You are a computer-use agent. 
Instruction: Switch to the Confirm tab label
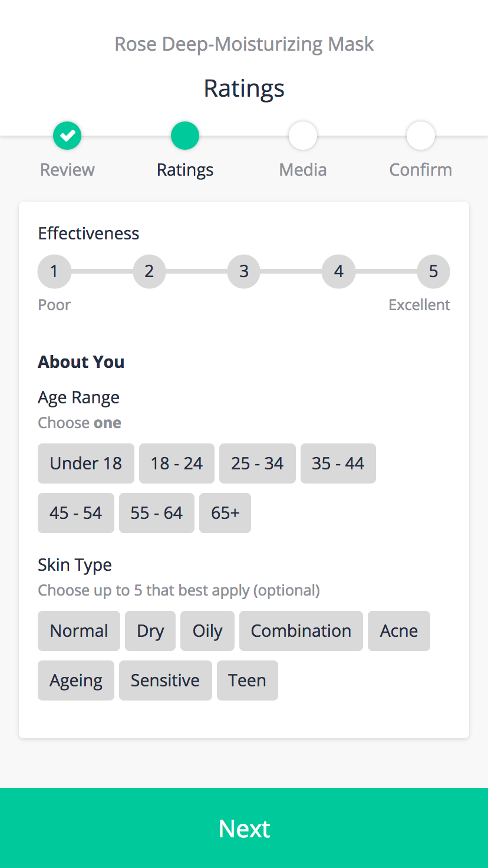(421, 170)
